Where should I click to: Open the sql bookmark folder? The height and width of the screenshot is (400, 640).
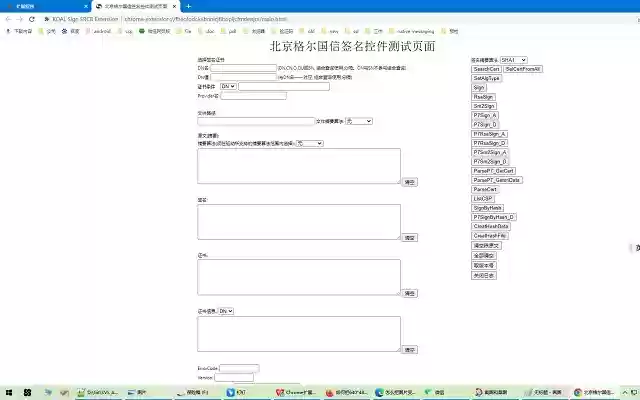pos(352,31)
